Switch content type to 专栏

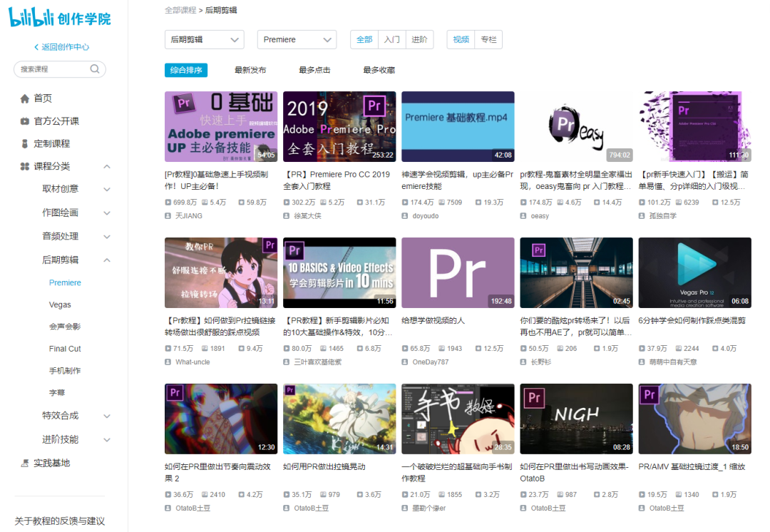pyautogui.click(x=488, y=40)
